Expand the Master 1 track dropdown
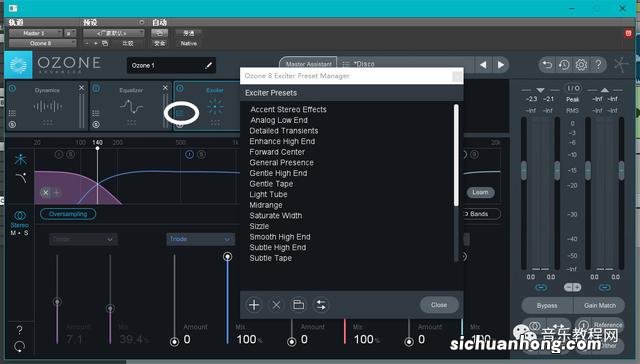 pyautogui.click(x=36, y=33)
